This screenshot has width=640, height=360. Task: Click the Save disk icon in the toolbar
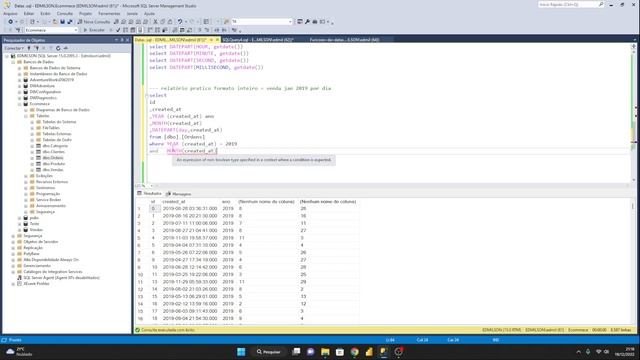62,22
